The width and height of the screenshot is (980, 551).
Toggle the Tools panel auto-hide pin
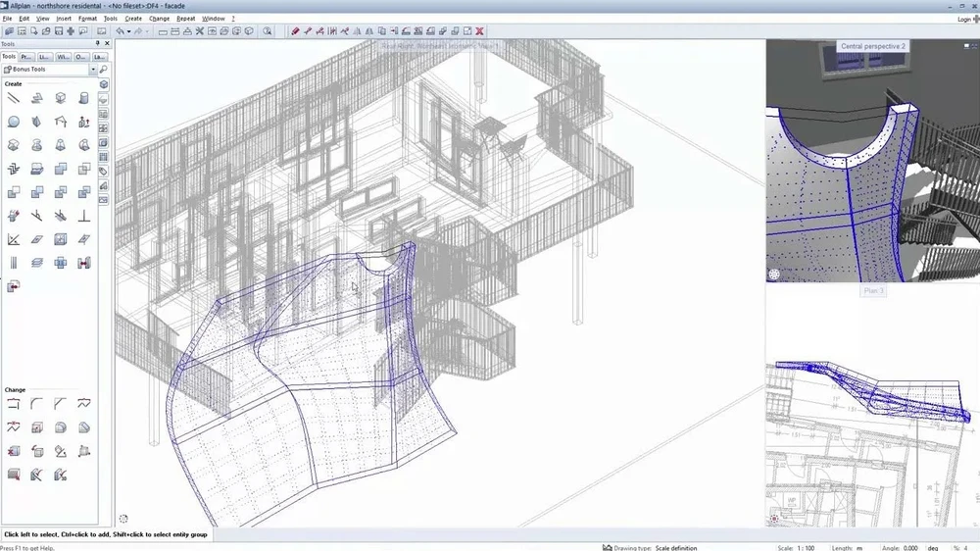point(96,44)
